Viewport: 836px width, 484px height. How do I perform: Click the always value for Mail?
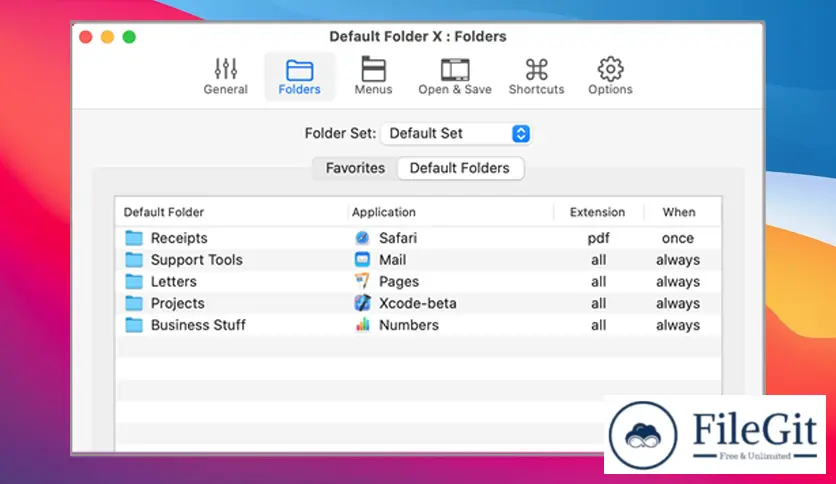click(678, 260)
